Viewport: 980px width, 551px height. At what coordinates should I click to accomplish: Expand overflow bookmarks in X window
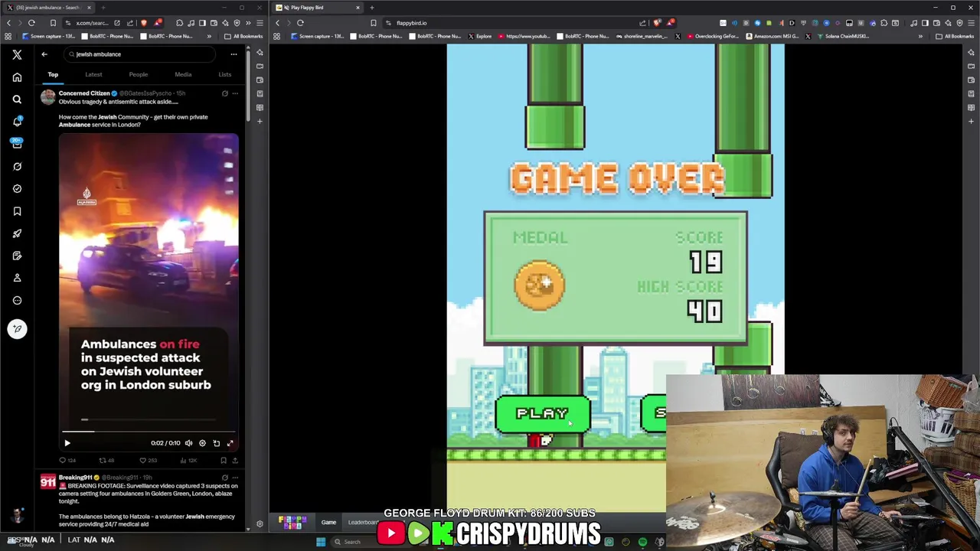coord(209,36)
